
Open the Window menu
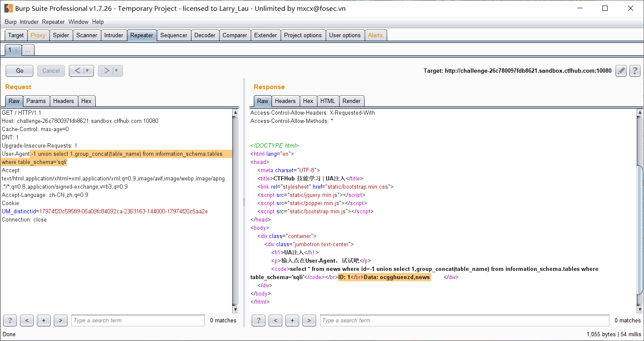[78, 22]
